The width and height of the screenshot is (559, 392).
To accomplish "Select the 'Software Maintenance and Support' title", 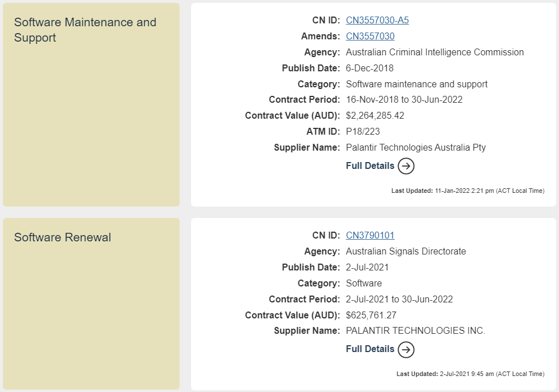I will [x=85, y=30].
